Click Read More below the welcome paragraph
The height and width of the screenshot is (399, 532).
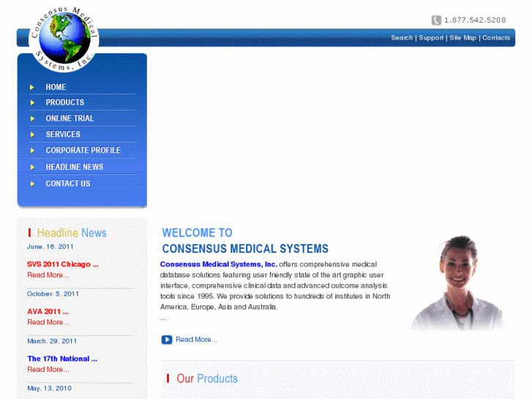[196, 340]
